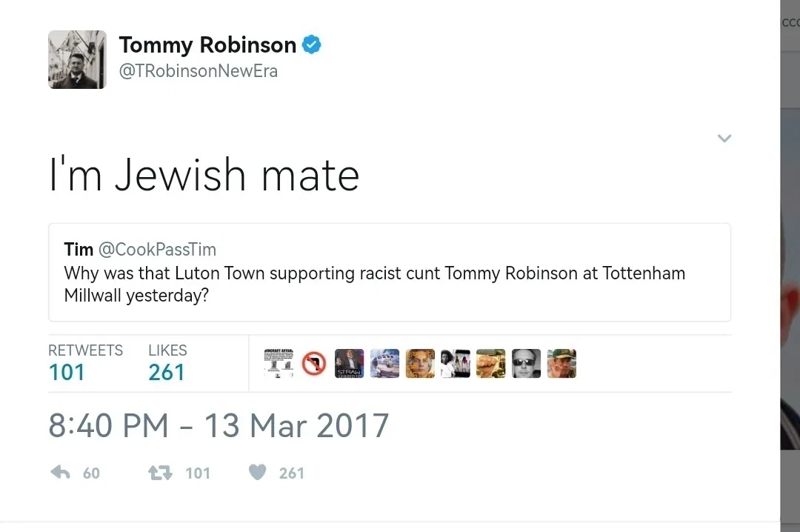The width and height of the screenshot is (800, 532).
Task: Click the liker avatar labeled STRAW
Action: tap(349, 364)
